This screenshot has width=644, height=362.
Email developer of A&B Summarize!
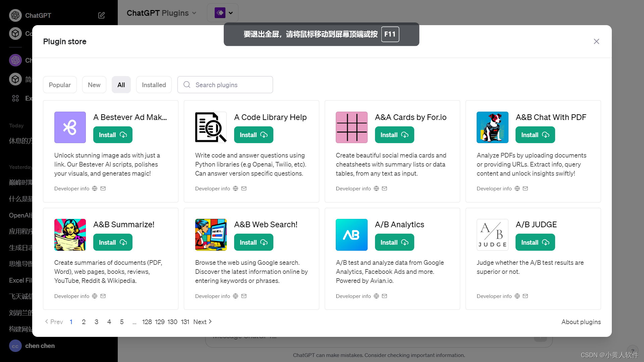coord(103,296)
